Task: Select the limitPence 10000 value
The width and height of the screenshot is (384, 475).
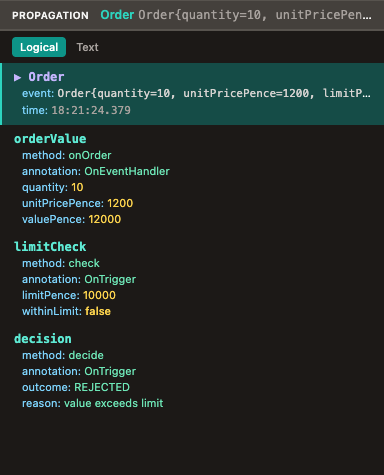Action: pos(99,295)
